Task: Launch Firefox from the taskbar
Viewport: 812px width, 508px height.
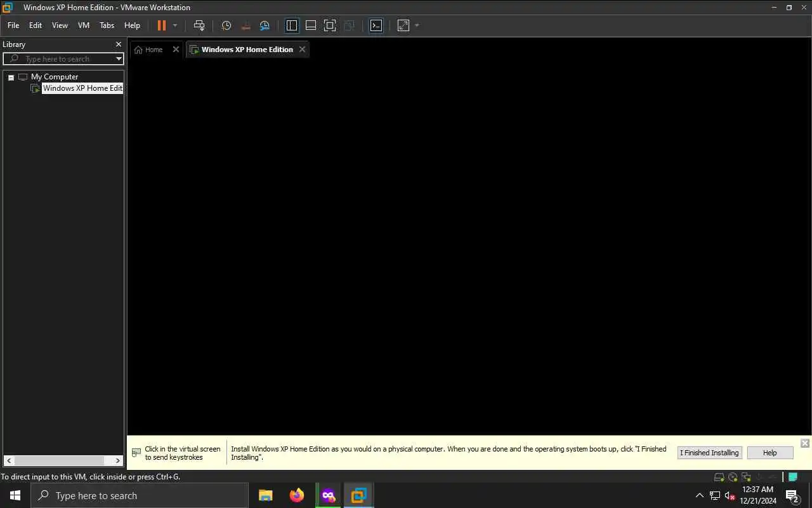Action: pyautogui.click(x=297, y=495)
